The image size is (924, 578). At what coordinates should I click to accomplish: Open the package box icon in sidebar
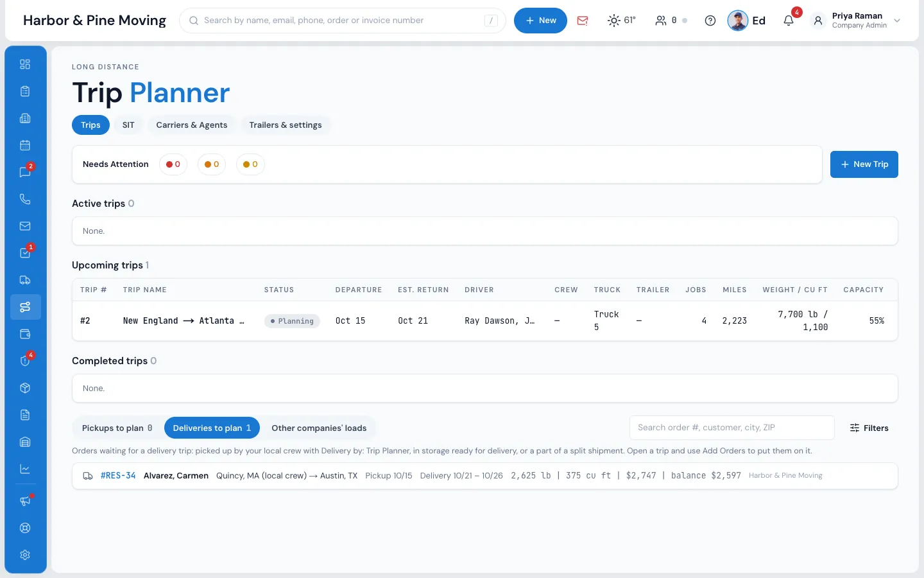point(25,388)
